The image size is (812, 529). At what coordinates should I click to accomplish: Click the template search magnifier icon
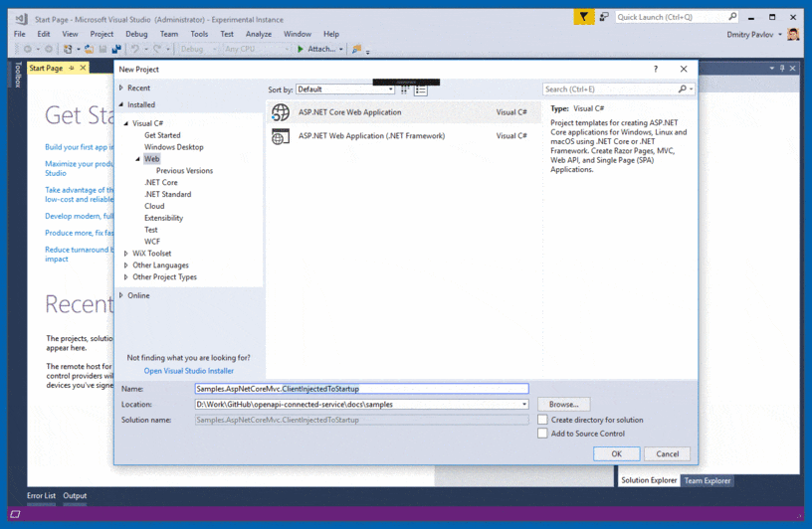coord(683,89)
